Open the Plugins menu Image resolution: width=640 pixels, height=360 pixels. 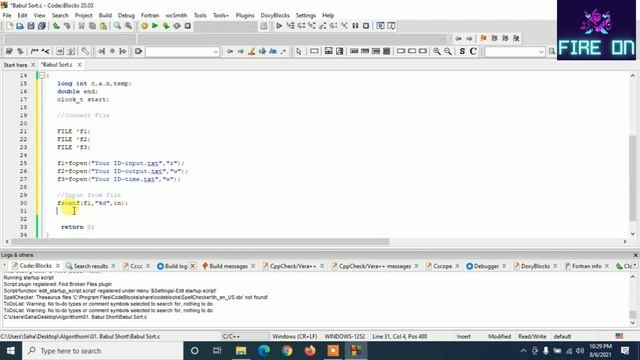tap(245, 15)
